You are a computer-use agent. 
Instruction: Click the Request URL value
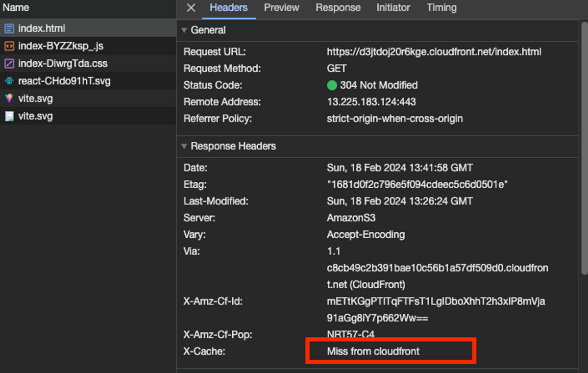[434, 51]
